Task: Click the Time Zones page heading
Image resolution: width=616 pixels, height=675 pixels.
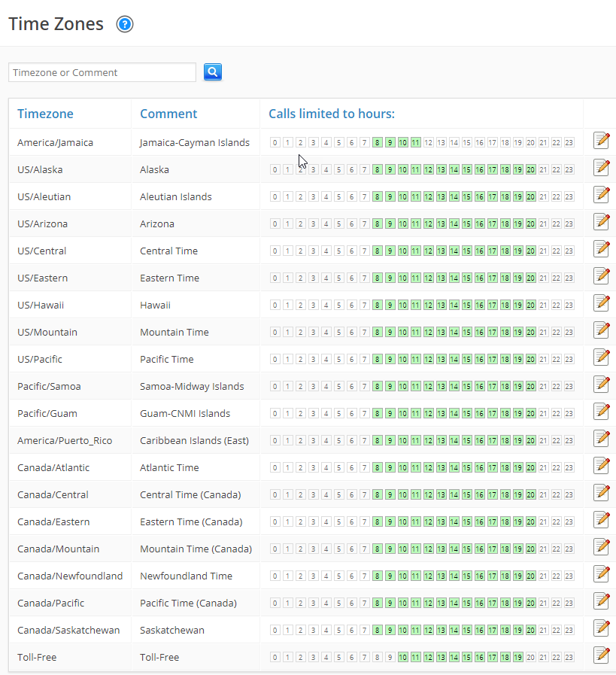Action: [x=56, y=24]
